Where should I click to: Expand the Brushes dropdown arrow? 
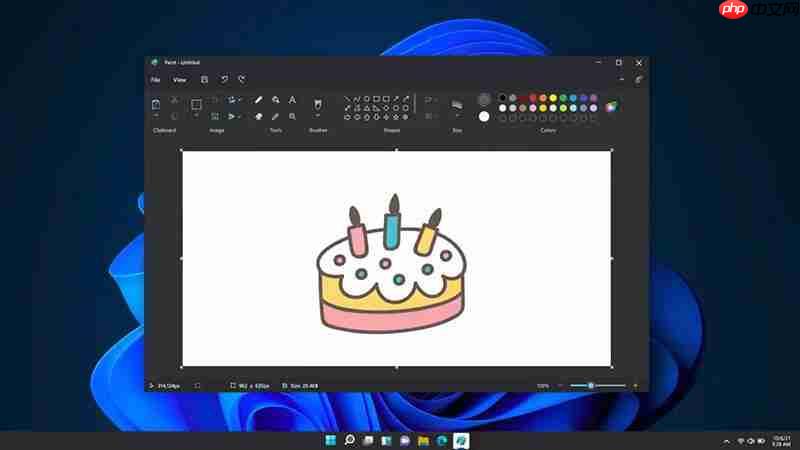318,117
